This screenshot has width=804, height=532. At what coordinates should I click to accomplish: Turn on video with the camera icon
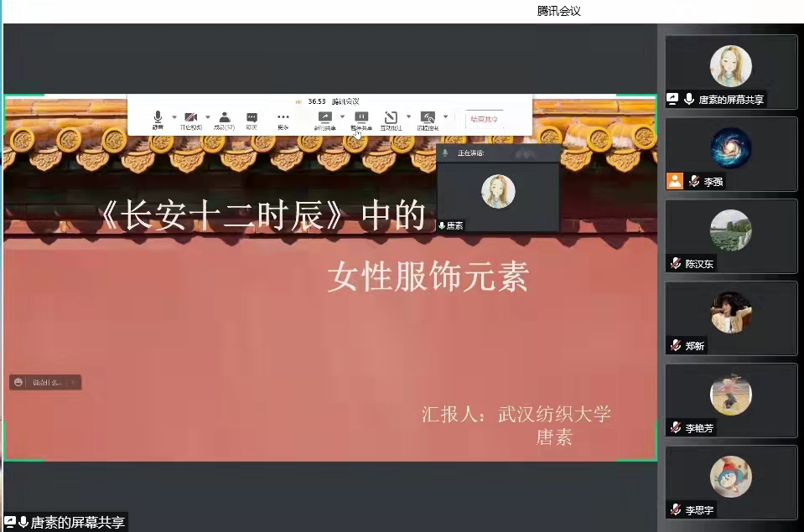190,119
